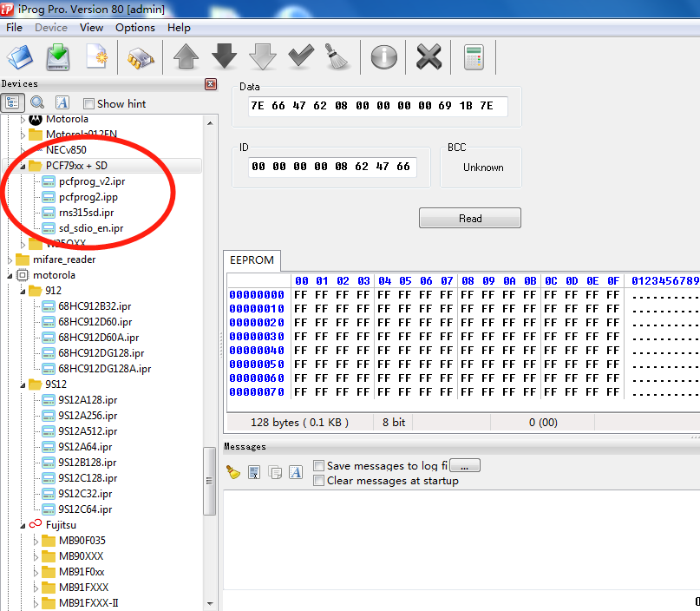Select sd_sdio_en.ipr in the device tree
The image size is (700, 611).
point(91,228)
